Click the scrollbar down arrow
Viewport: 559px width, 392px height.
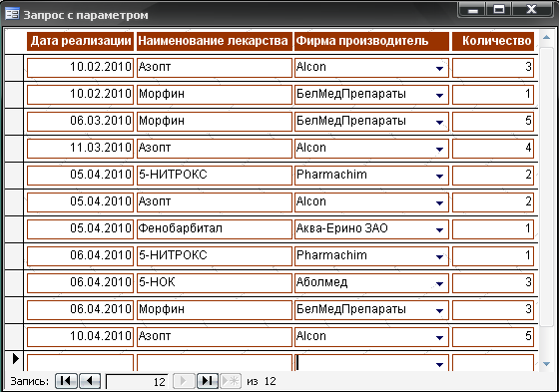pos(546,364)
